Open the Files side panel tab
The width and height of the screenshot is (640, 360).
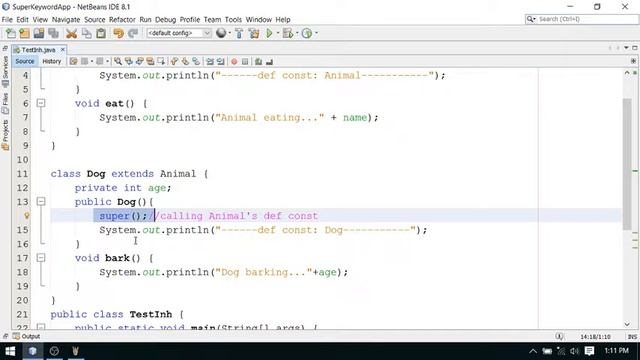(5, 102)
